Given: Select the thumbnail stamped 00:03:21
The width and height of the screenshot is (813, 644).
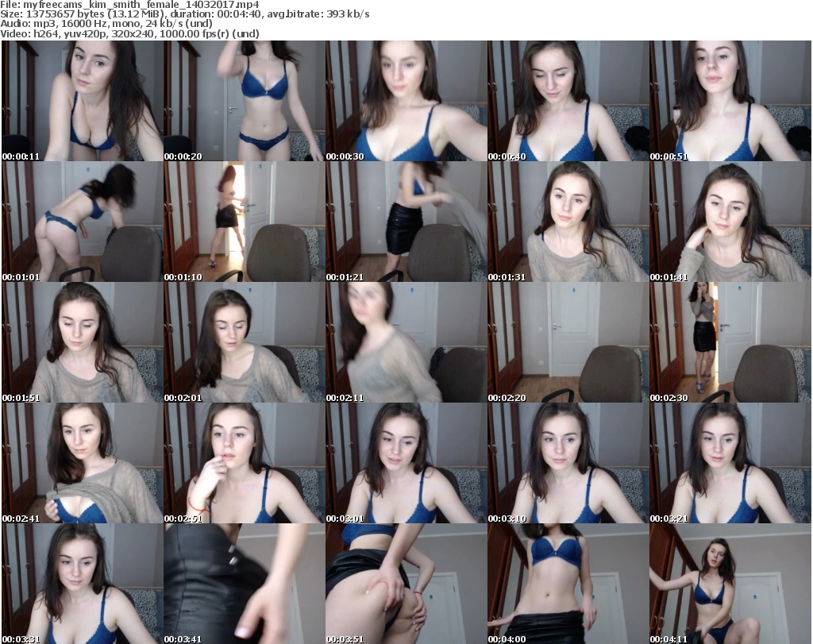Looking at the screenshot, I should tap(730, 463).
